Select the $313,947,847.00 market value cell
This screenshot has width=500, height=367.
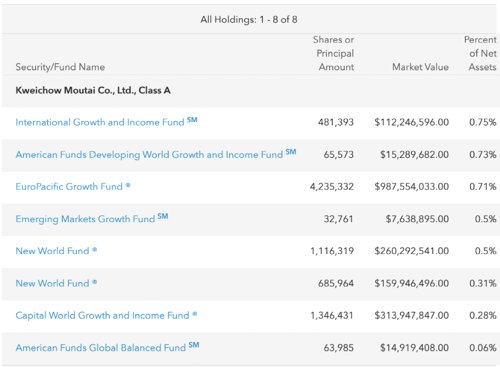[411, 315]
